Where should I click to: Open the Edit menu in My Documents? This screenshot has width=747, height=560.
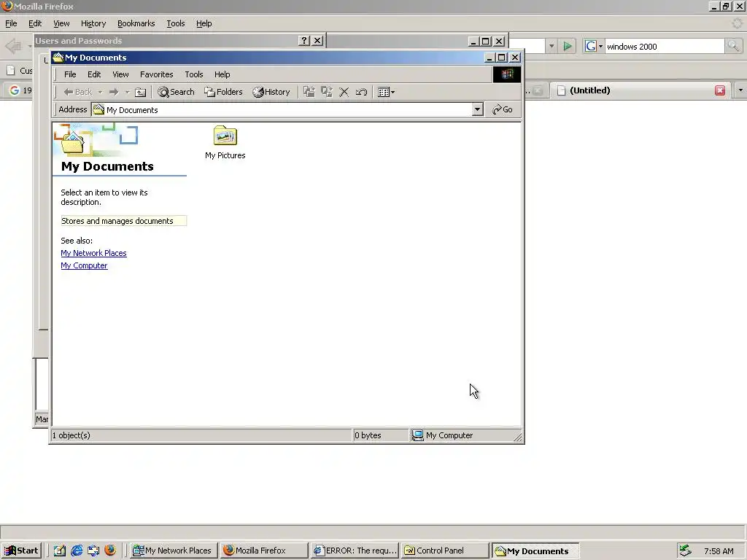tap(94, 74)
